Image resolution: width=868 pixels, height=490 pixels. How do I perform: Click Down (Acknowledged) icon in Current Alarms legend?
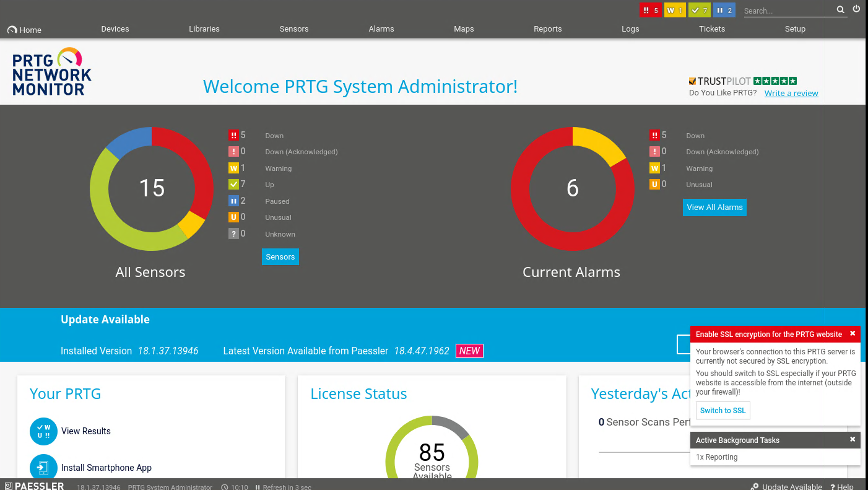point(654,151)
